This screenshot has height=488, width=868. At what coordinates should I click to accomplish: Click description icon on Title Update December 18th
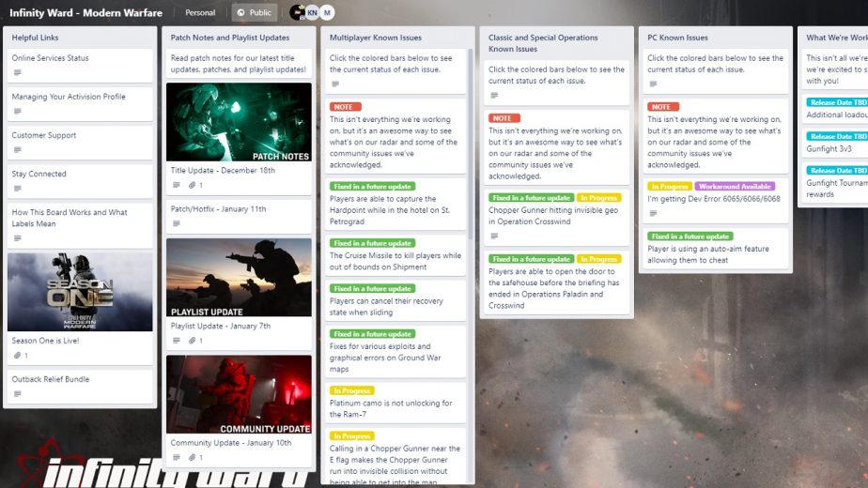[x=176, y=186]
